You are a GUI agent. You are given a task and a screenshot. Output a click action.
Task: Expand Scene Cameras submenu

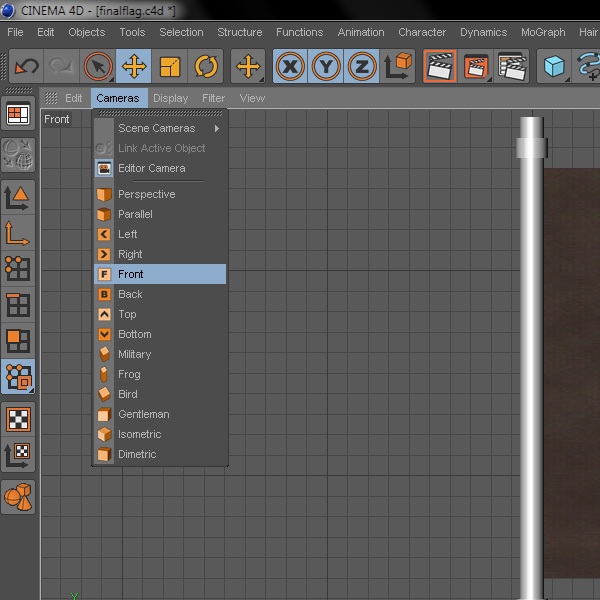click(x=160, y=128)
